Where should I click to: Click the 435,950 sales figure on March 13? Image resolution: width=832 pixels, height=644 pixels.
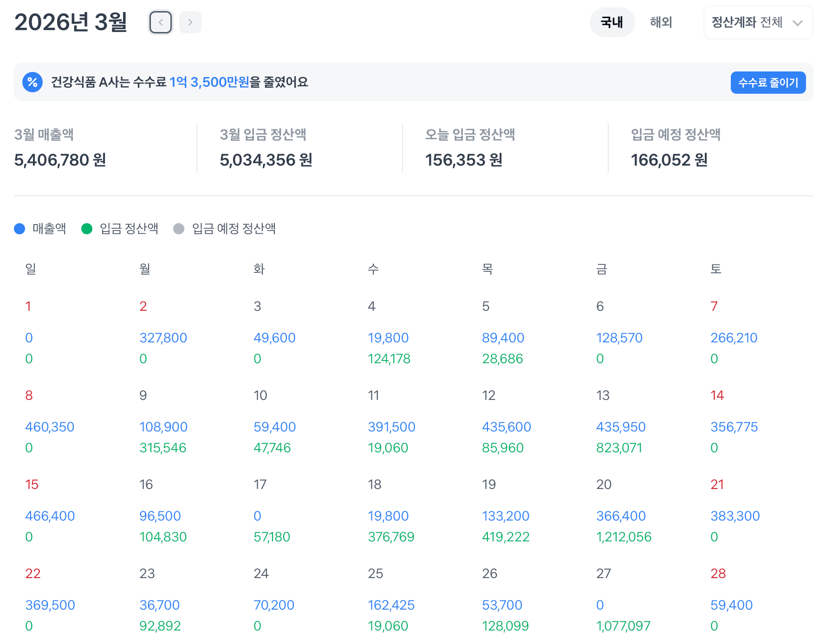[x=622, y=426]
